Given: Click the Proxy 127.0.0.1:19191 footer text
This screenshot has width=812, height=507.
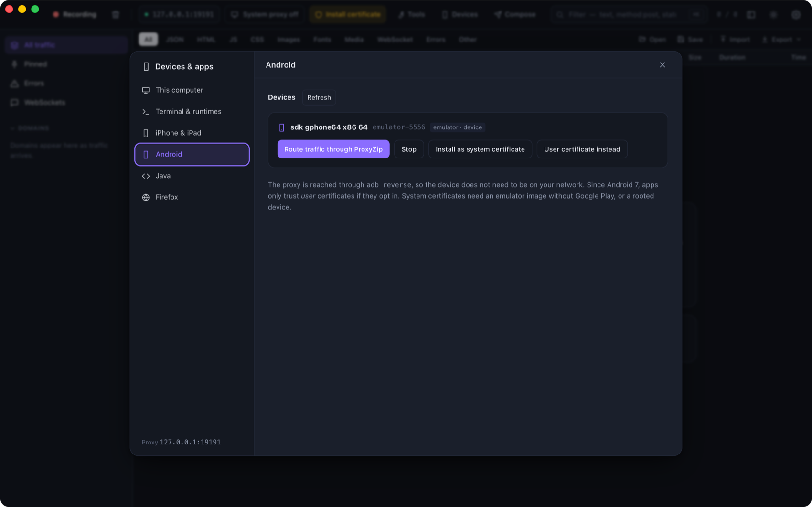Looking at the screenshot, I should [x=182, y=442].
